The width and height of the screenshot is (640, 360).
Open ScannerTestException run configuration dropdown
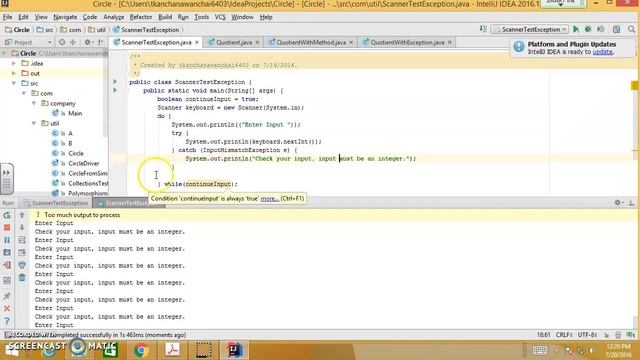(530, 29)
